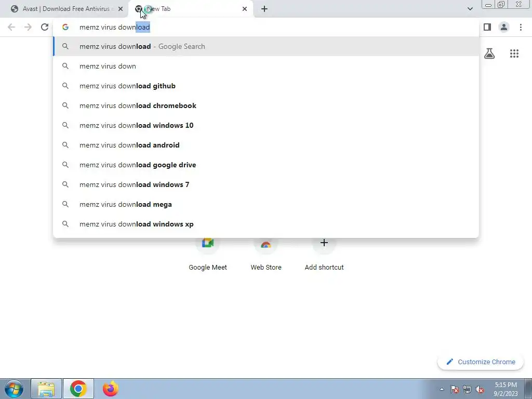Choose 'memz virus download windows 7' suggestion
Image resolution: width=532 pixels, height=399 pixels.
pyautogui.click(x=266, y=184)
